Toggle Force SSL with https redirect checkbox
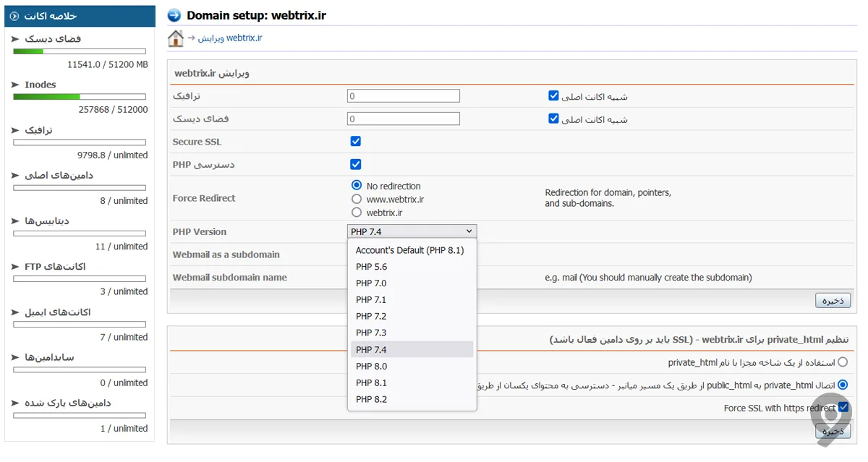868x462 pixels. pos(843,408)
